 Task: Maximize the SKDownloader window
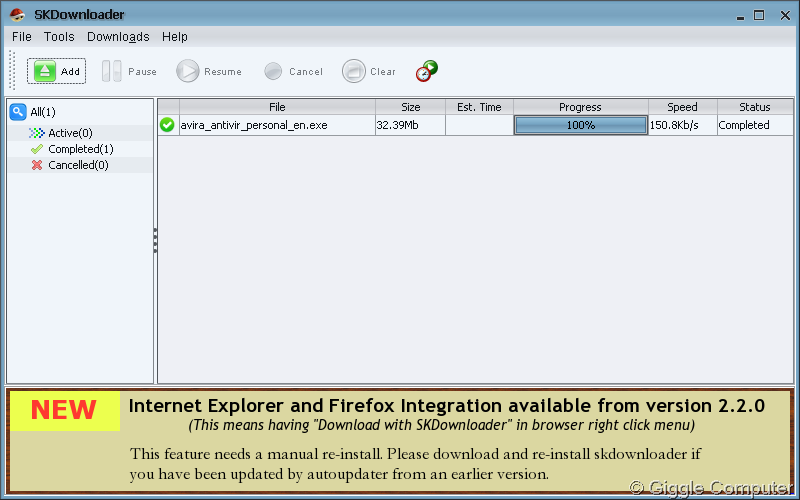point(759,15)
